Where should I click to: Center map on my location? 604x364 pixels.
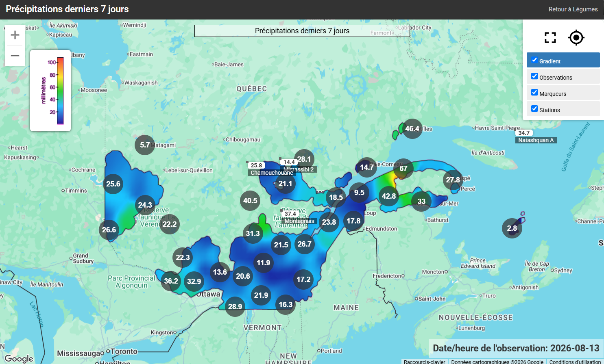pos(576,38)
